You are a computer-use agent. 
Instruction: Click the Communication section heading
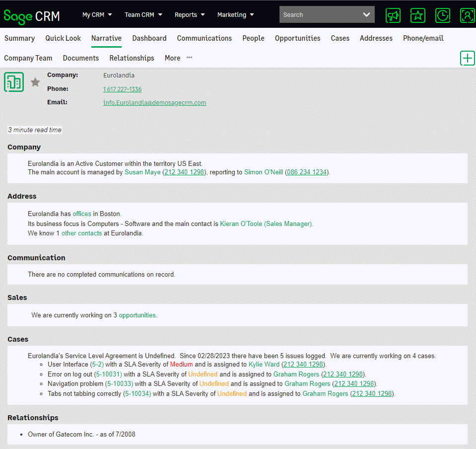pyautogui.click(x=36, y=258)
